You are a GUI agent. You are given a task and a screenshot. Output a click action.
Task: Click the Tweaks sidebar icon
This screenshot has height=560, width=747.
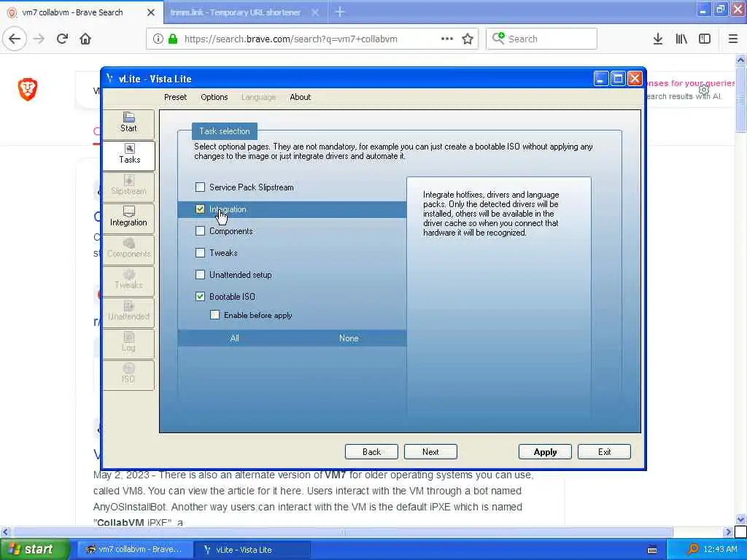pos(128,280)
